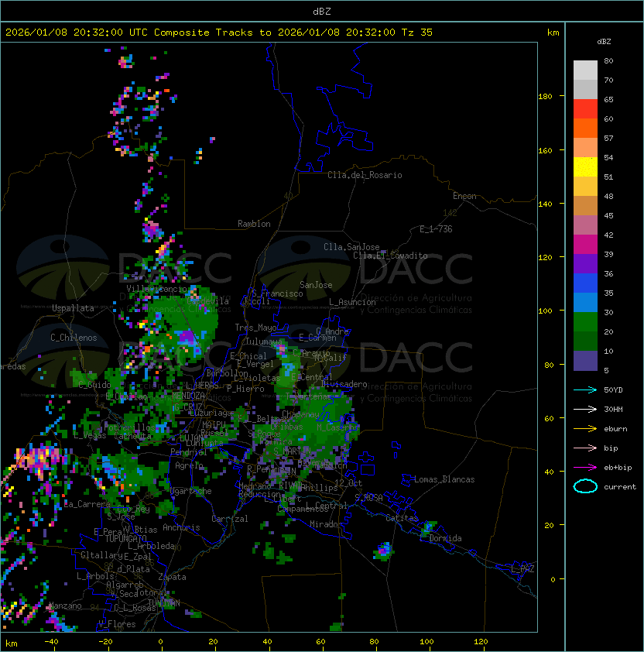Screen dimensions: 644x652
Task: Click the 'C_Chilenos' map label
Action: (74, 338)
